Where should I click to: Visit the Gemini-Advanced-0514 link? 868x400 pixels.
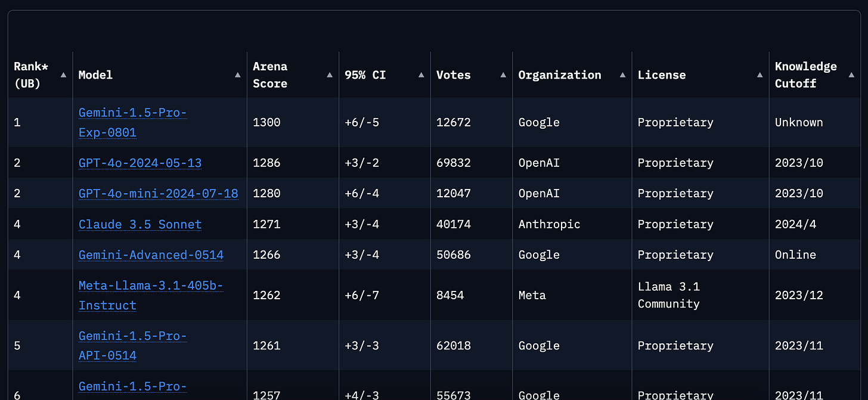click(151, 255)
